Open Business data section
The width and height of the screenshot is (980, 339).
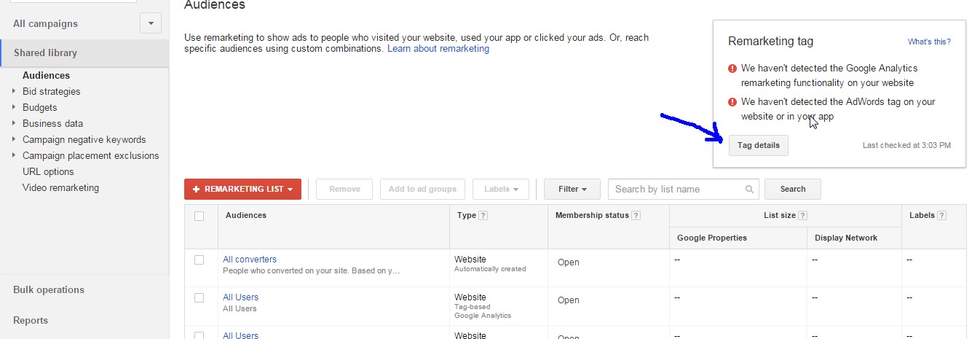coord(52,123)
